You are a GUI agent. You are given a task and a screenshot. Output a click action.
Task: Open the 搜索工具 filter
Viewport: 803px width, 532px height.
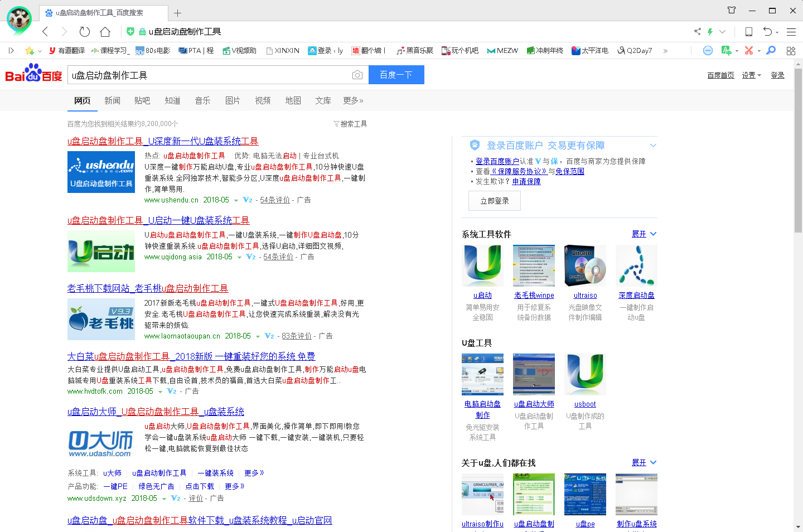pos(350,124)
